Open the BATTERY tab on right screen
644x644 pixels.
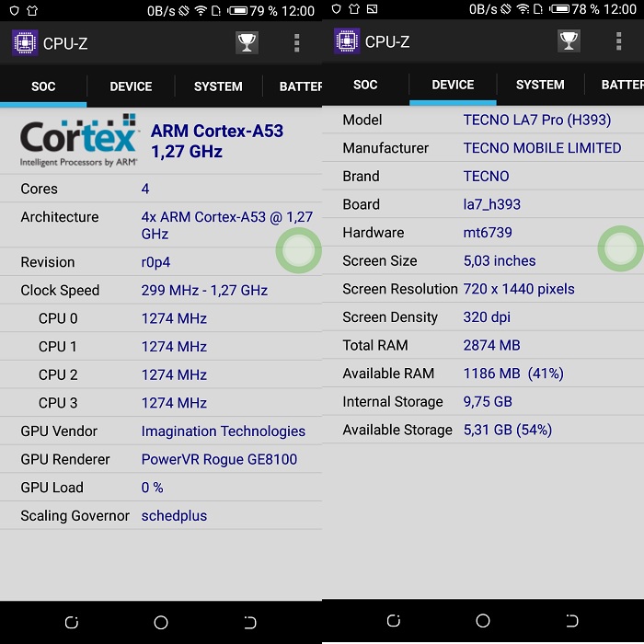tap(622, 85)
